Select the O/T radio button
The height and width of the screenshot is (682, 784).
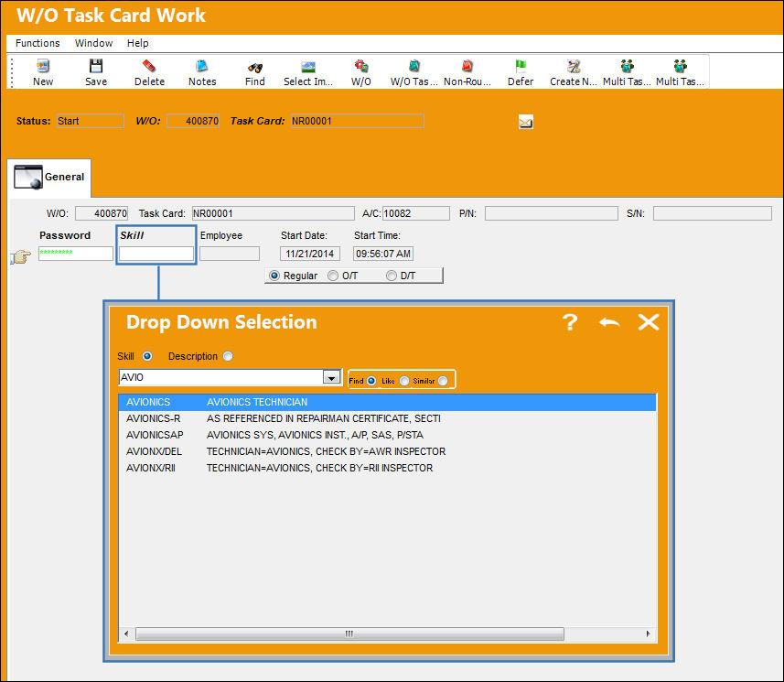333,276
